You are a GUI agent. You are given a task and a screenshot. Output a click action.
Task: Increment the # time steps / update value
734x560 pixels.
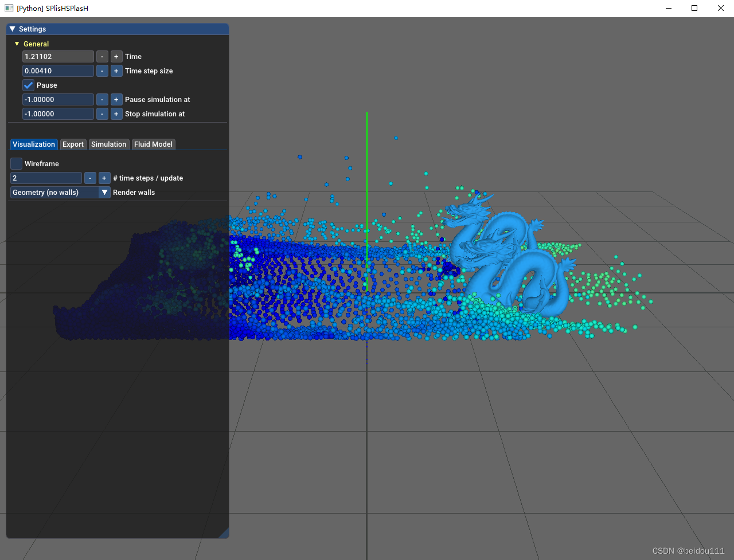tap(104, 178)
